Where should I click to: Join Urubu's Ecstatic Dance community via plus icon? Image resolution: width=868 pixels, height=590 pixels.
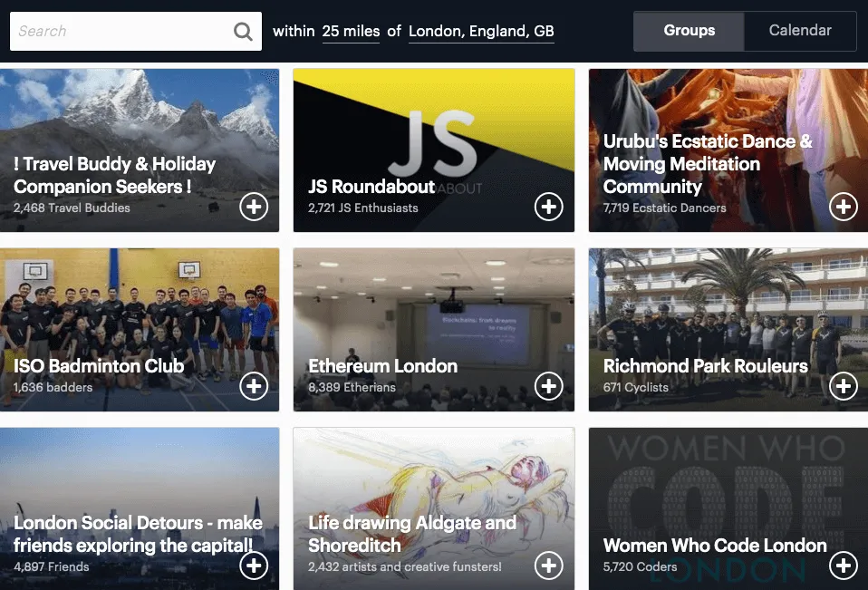click(843, 207)
